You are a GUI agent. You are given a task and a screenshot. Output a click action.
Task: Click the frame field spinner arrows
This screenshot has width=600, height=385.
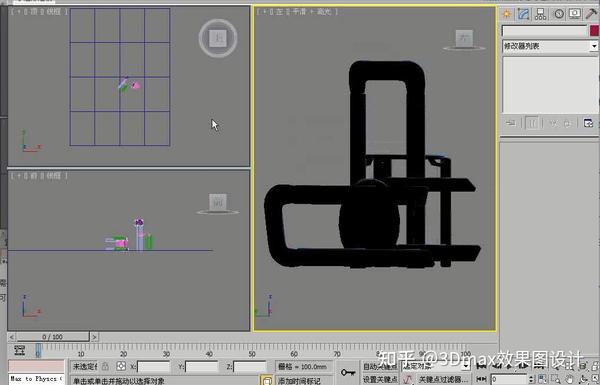[x=532, y=380]
